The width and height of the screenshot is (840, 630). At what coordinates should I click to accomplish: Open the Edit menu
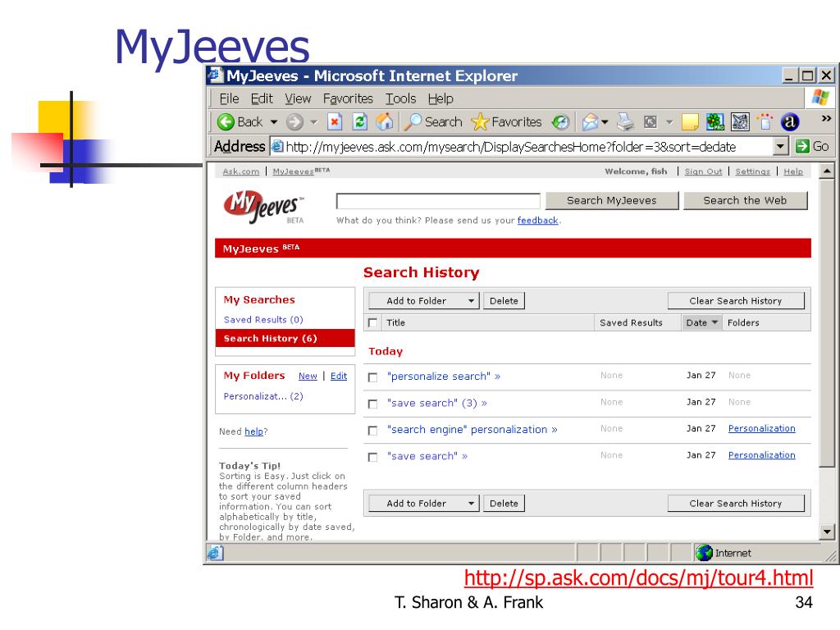click(262, 98)
